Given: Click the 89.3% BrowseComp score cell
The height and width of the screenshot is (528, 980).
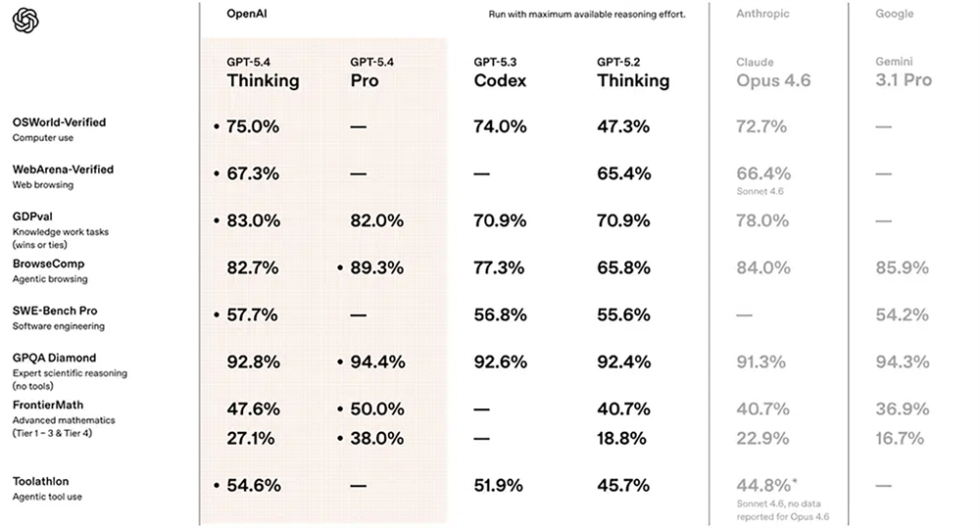Looking at the screenshot, I should point(376,267).
